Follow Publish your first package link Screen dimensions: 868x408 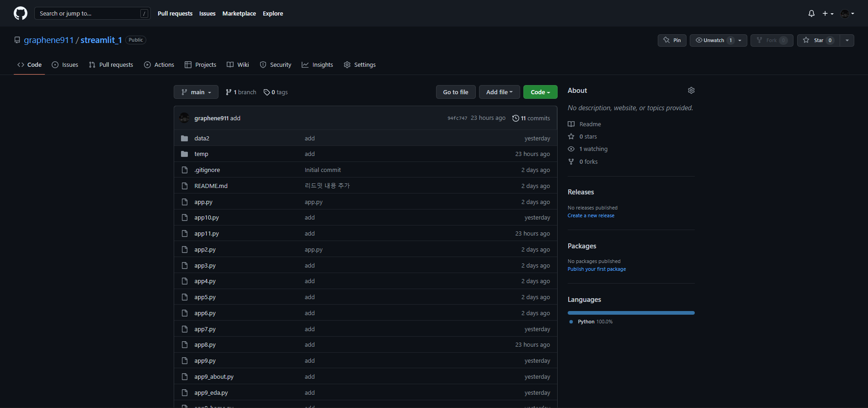597,269
